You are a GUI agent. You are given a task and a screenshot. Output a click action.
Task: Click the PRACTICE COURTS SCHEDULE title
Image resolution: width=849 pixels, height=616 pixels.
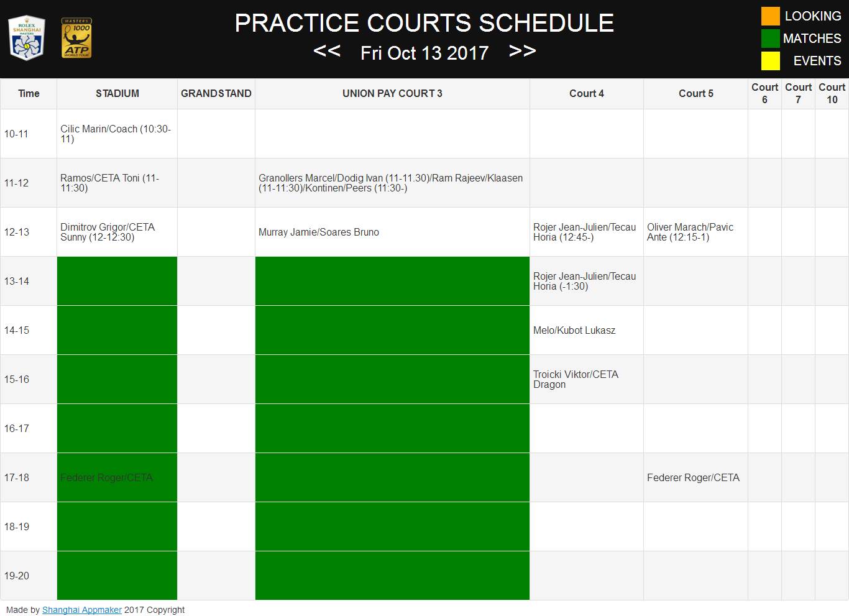click(x=424, y=23)
